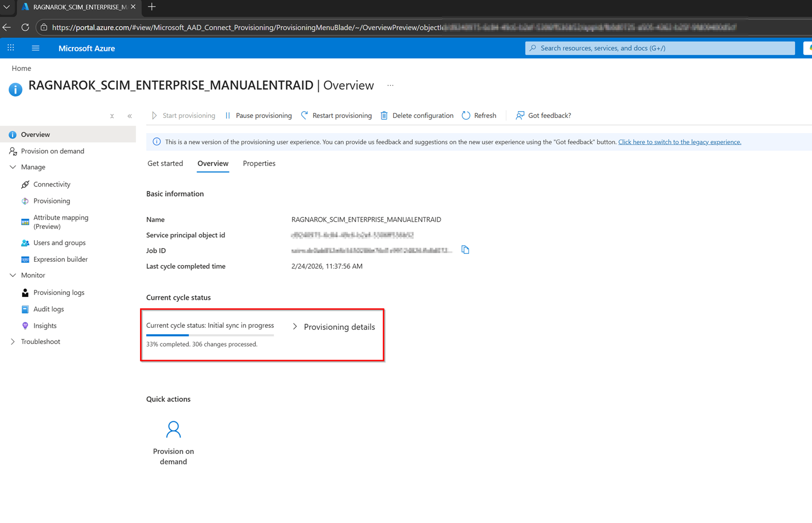
Task: Click the initial sync progress bar
Action: coord(210,335)
